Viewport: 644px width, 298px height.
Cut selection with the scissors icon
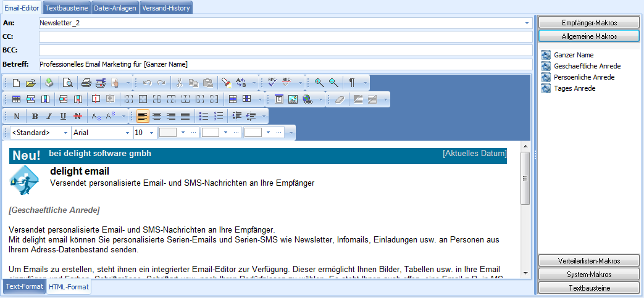point(179,83)
